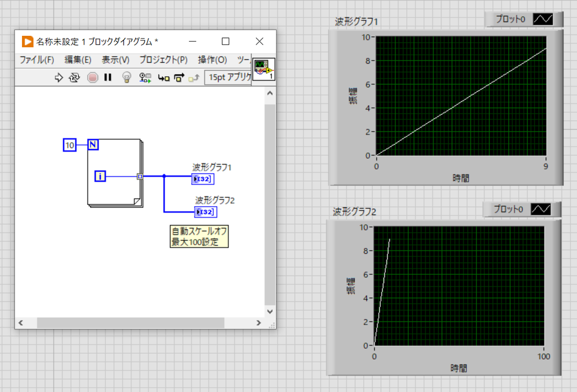Open the 操作(O) menu
This screenshot has width=577, height=392.
coord(213,59)
